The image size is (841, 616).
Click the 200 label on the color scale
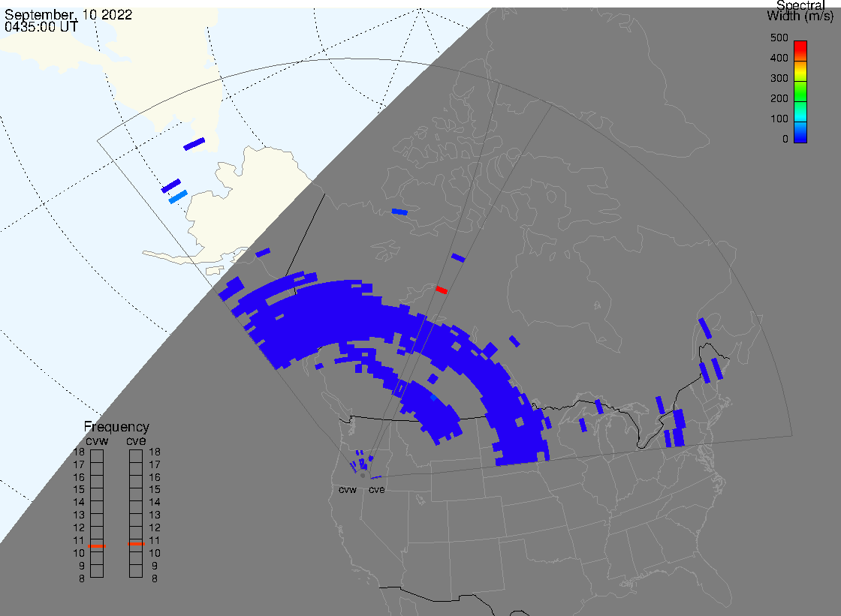coord(779,98)
